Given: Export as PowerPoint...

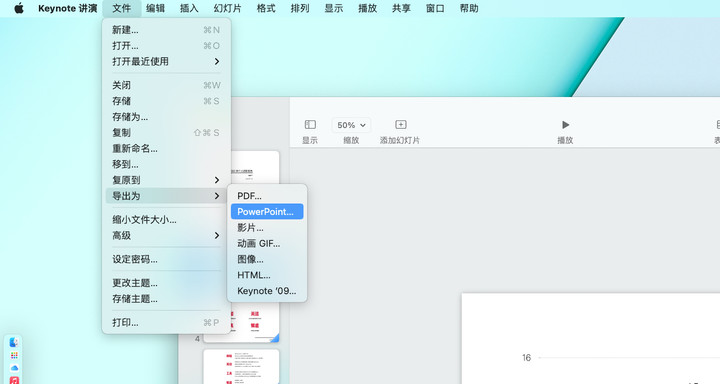Looking at the screenshot, I should pyautogui.click(x=267, y=211).
